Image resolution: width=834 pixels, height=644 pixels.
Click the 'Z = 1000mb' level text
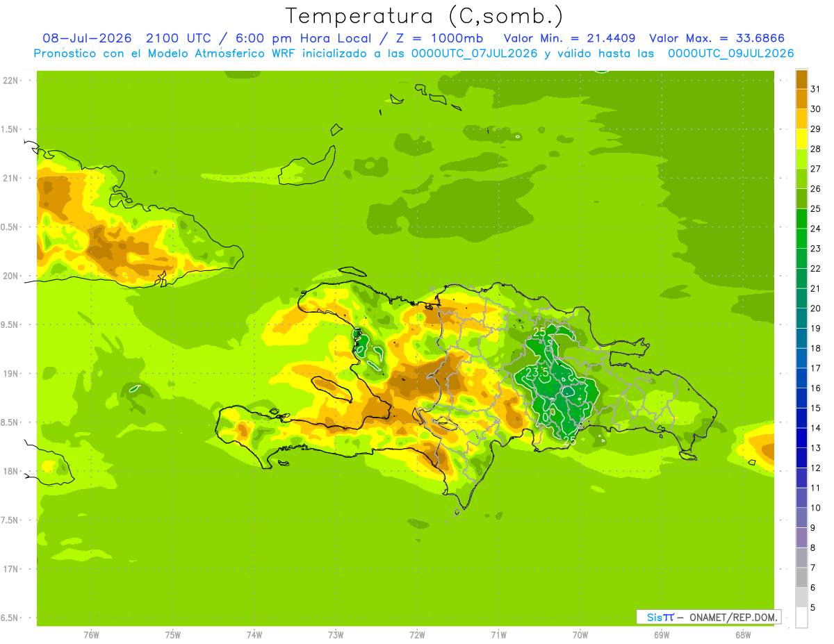[x=440, y=38]
